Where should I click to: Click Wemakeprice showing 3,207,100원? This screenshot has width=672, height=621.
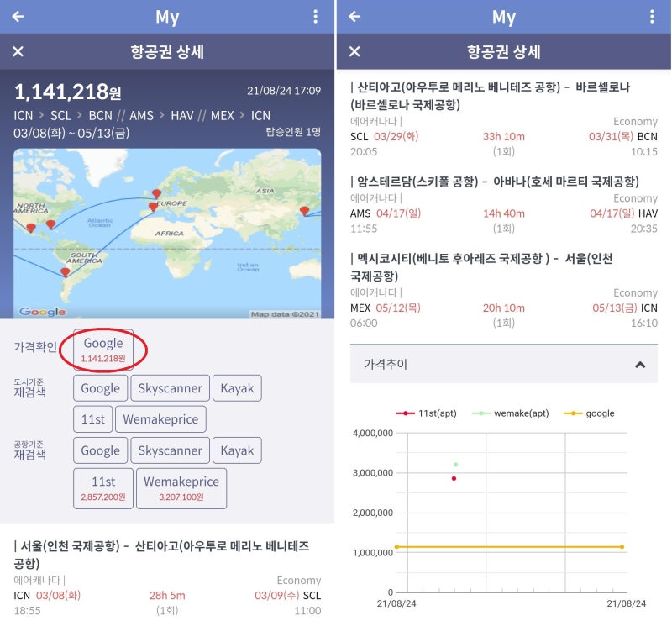(x=181, y=488)
